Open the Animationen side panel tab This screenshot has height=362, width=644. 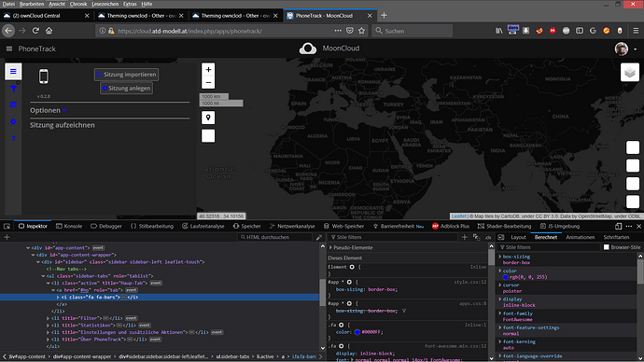pyautogui.click(x=580, y=237)
